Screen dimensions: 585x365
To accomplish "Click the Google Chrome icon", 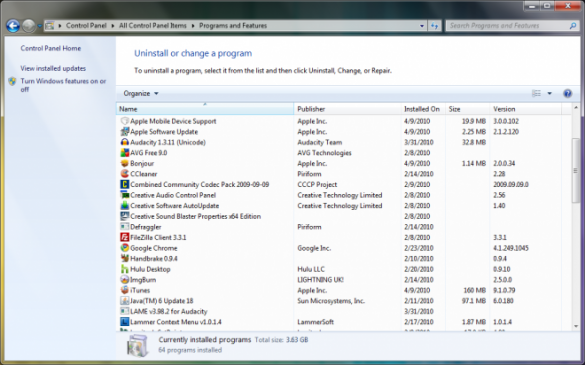I will point(125,248).
